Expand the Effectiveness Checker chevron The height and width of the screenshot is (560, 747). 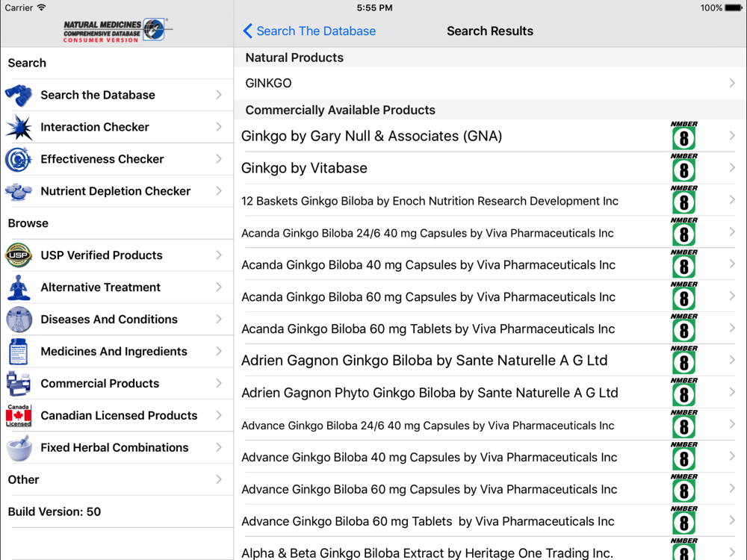pyautogui.click(x=219, y=158)
